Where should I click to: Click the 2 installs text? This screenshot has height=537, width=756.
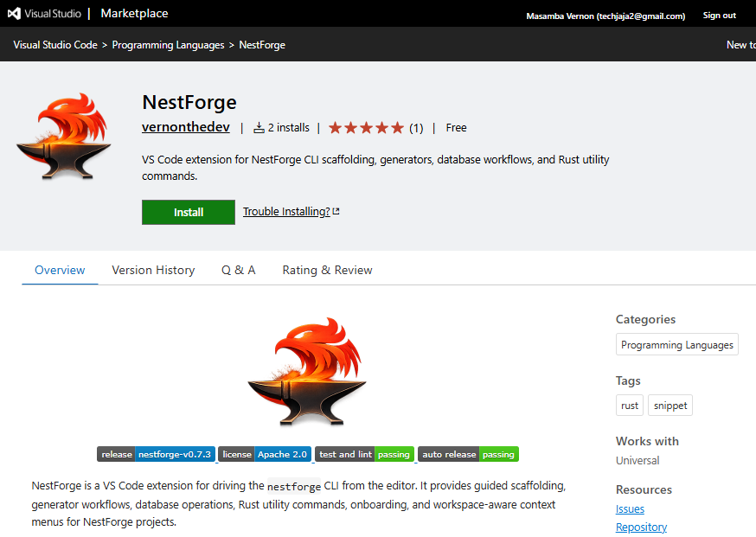click(288, 128)
